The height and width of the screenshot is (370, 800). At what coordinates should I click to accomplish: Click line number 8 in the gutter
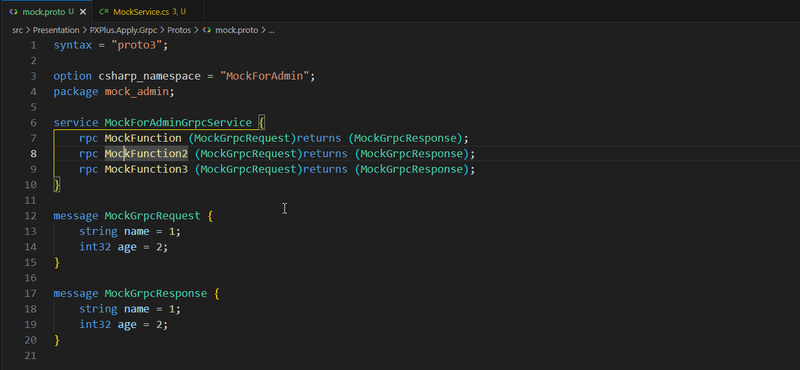click(x=33, y=154)
